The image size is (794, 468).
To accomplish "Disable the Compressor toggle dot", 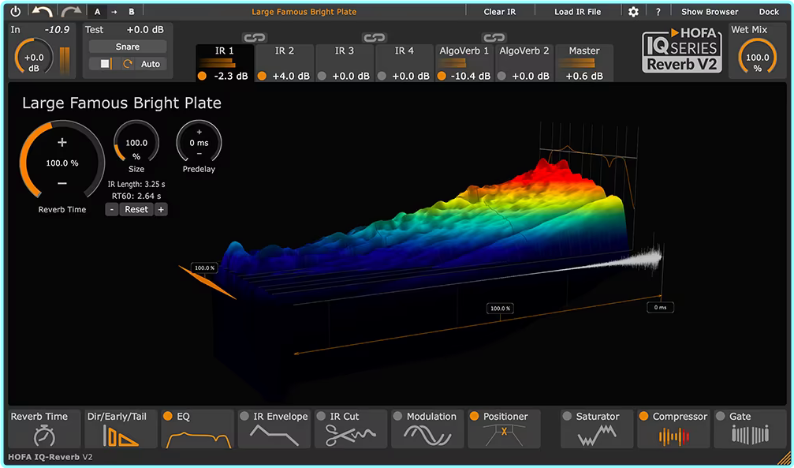I will (x=644, y=416).
